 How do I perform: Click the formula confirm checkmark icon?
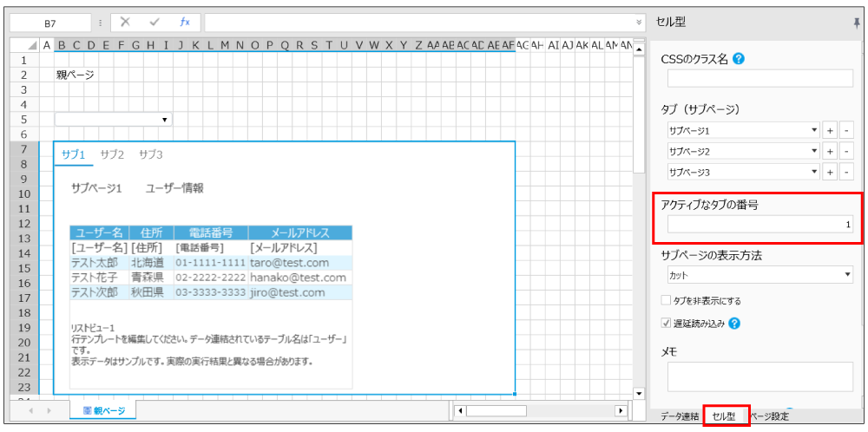coord(155,23)
